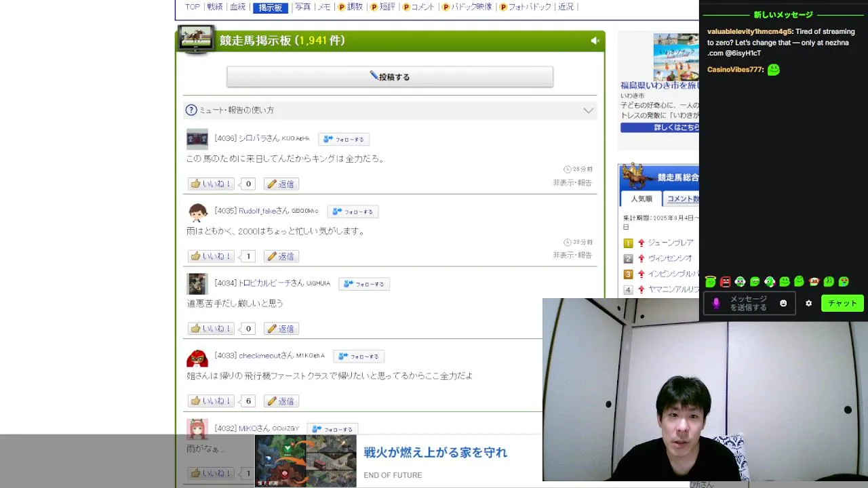The width and height of the screenshot is (868, 488).
Task: Open MiKO's avatar thumbnail
Action: [x=197, y=429]
